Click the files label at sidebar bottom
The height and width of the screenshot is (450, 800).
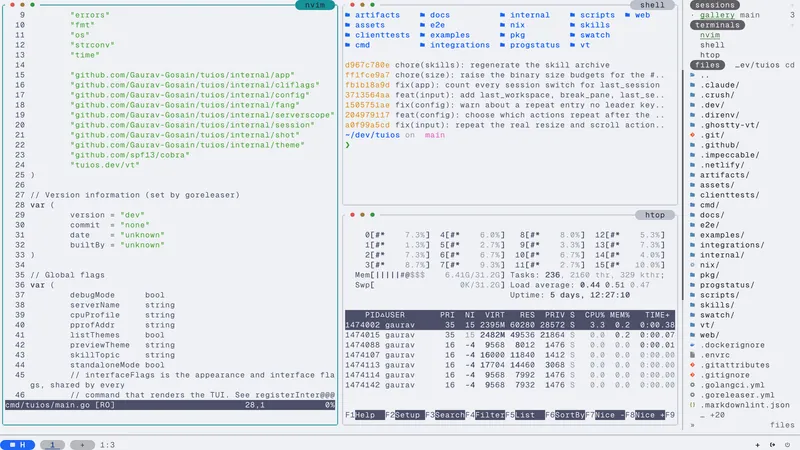[x=782, y=425]
